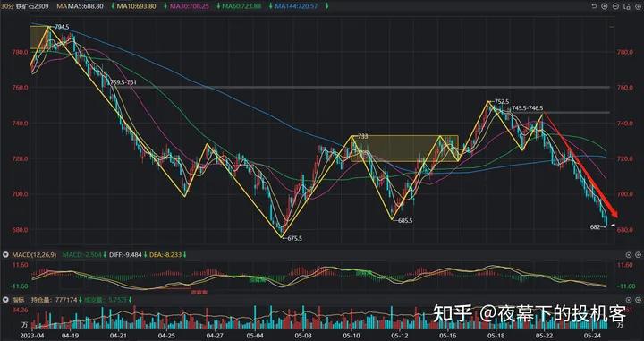Click the 685.5 trough price label
This screenshot has height=341, width=644.
tap(405, 221)
